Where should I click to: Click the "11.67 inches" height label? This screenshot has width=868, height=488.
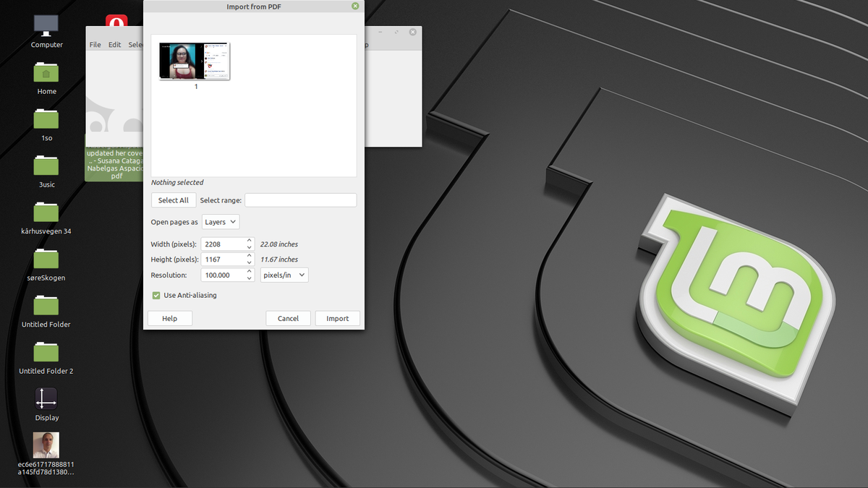pyautogui.click(x=279, y=260)
